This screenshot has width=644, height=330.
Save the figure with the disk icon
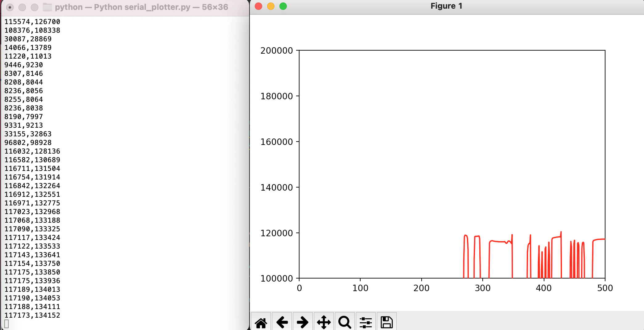coord(386,322)
